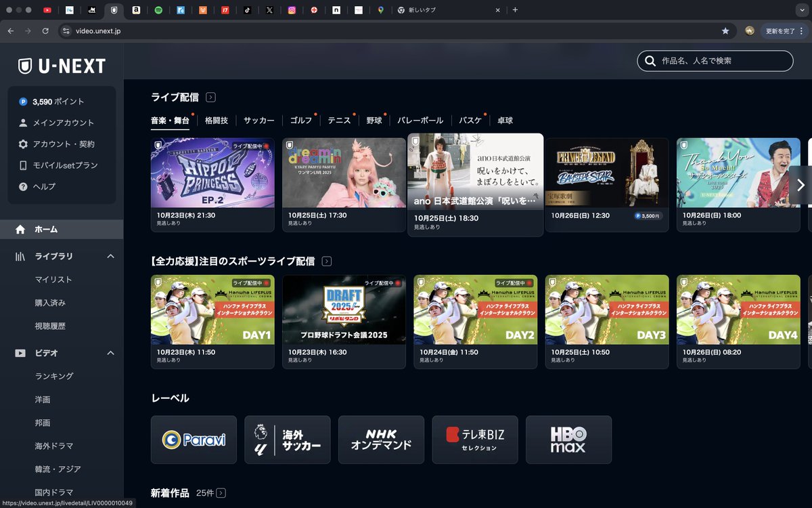
Task: Open the テレ東BIZ セレクション label
Action: 475,440
